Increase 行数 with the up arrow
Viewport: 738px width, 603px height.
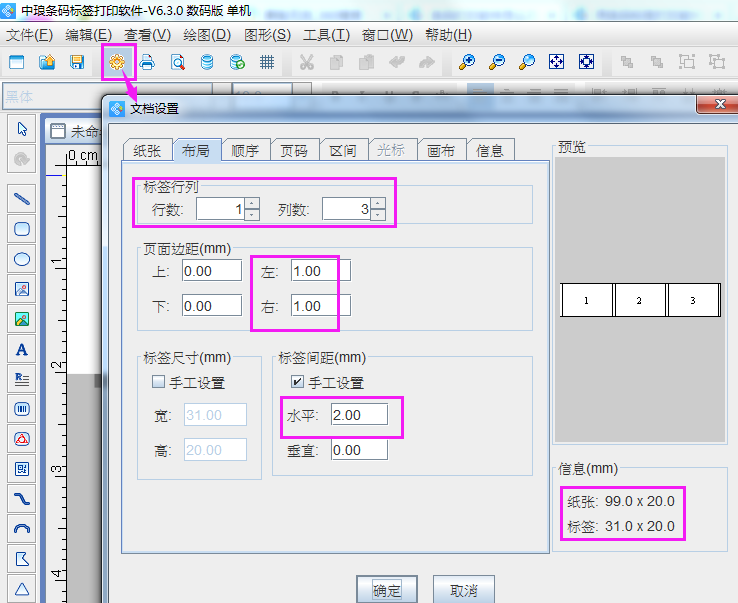tap(251, 203)
